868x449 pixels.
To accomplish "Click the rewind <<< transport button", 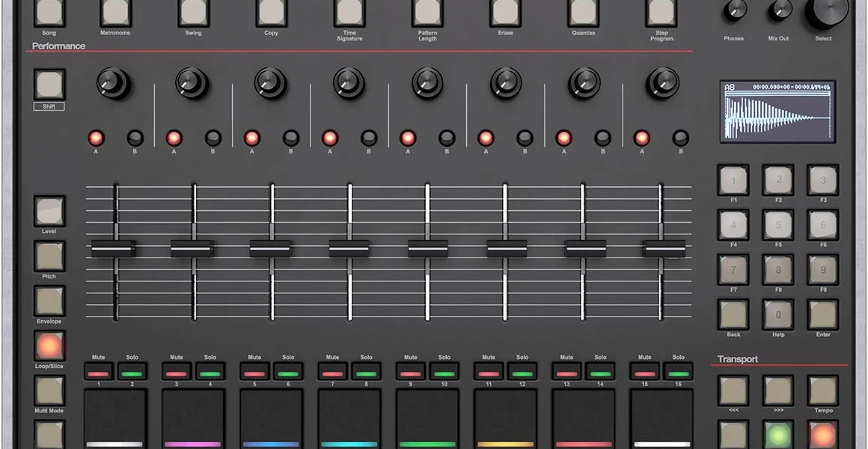I will point(733,391).
